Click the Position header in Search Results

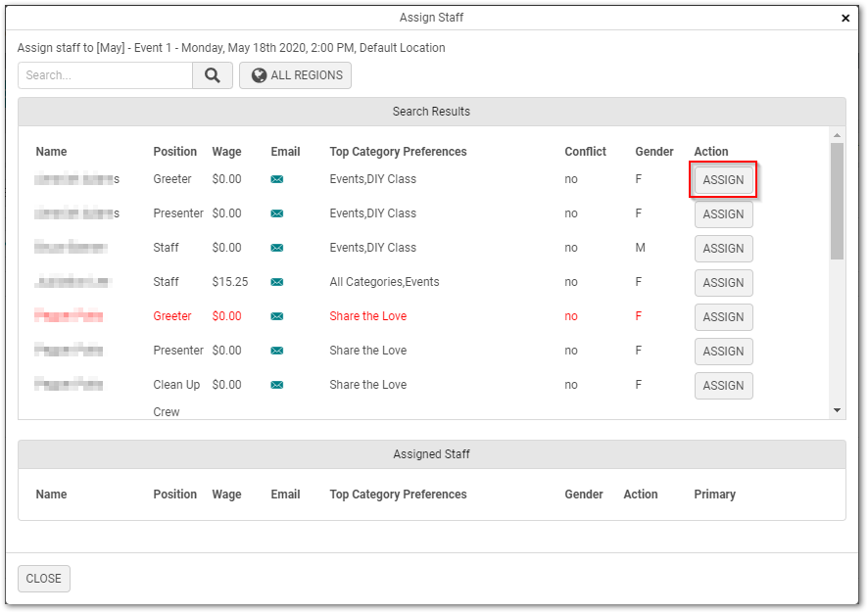[175, 152]
